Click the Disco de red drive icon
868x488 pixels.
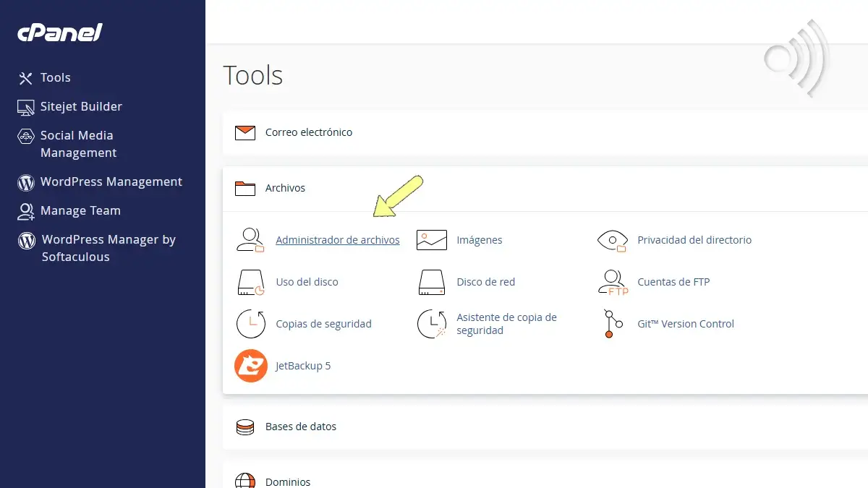click(431, 282)
